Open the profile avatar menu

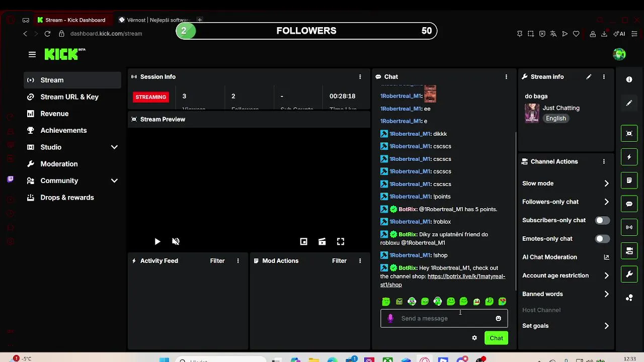(x=619, y=54)
